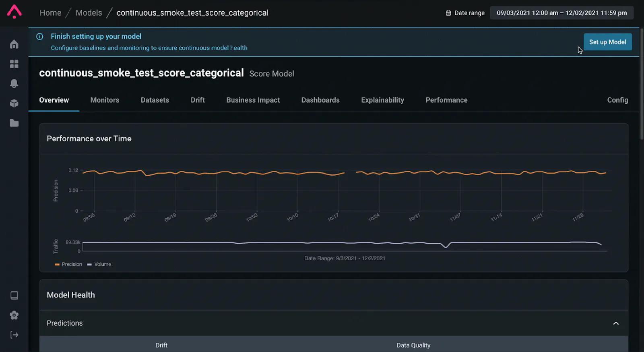
Task: Go to Models breadcrumb link
Action: click(x=89, y=13)
